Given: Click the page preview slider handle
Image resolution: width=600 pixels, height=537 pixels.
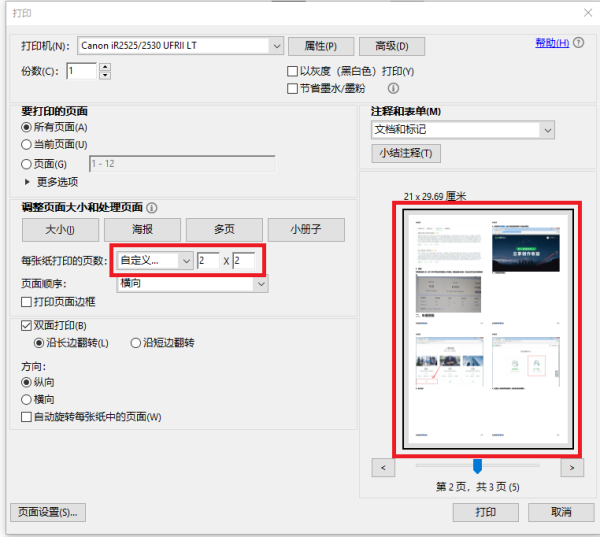Looking at the screenshot, I should 477,466.
